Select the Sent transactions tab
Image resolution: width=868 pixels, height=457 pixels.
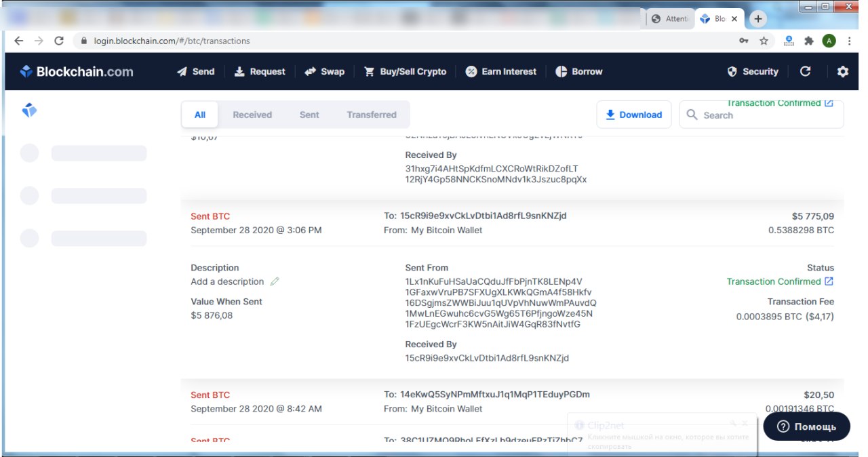coord(309,115)
